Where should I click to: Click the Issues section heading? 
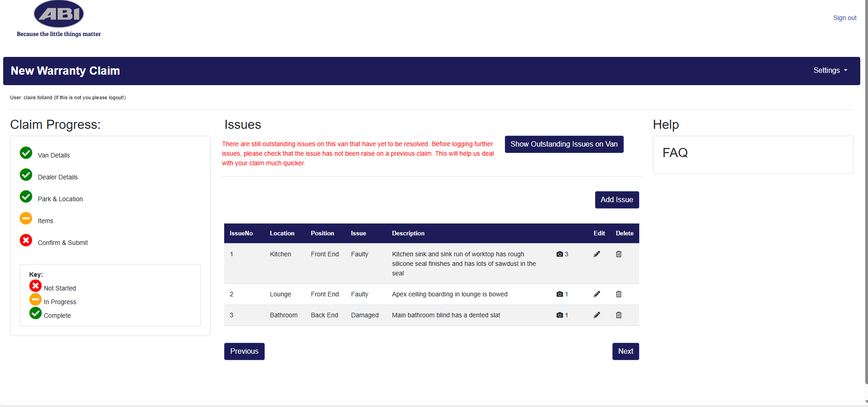coord(242,125)
